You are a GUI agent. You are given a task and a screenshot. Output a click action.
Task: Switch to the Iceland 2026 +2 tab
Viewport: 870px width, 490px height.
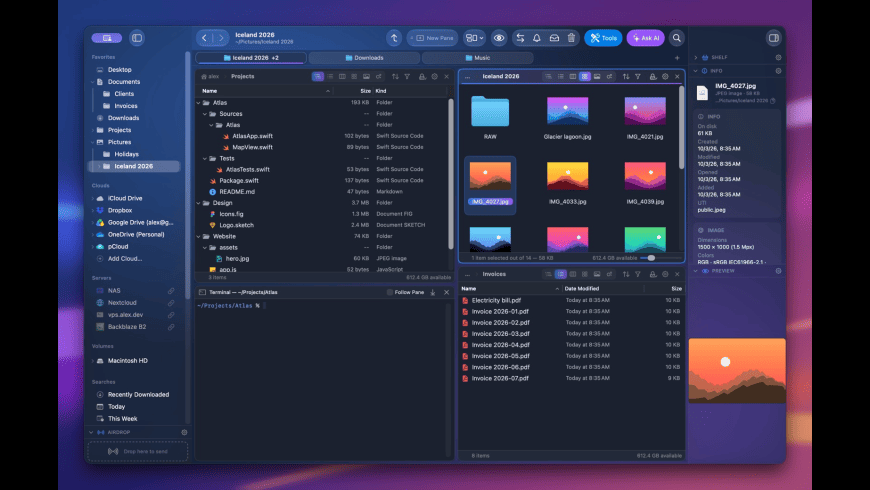[251, 58]
